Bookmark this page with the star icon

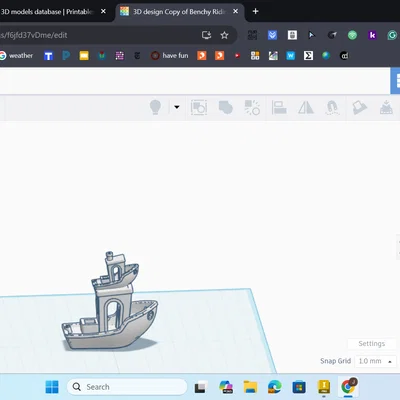click(x=224, y=35)
